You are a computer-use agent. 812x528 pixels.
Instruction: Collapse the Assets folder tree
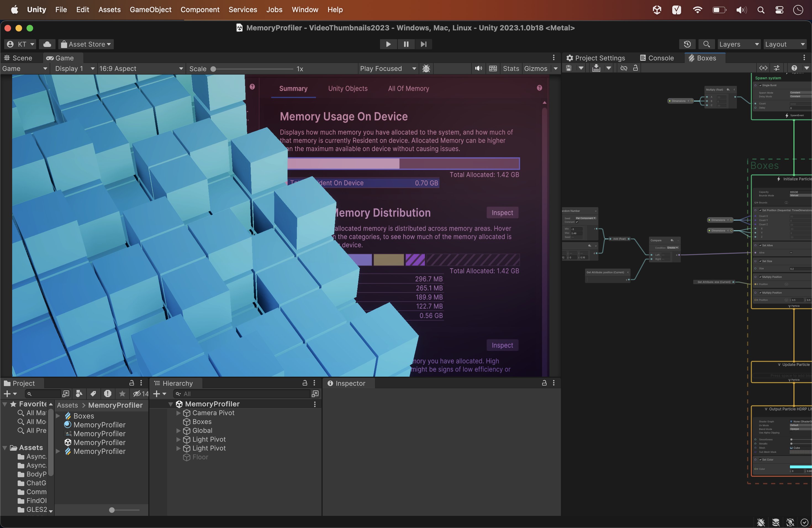(5, 448)
